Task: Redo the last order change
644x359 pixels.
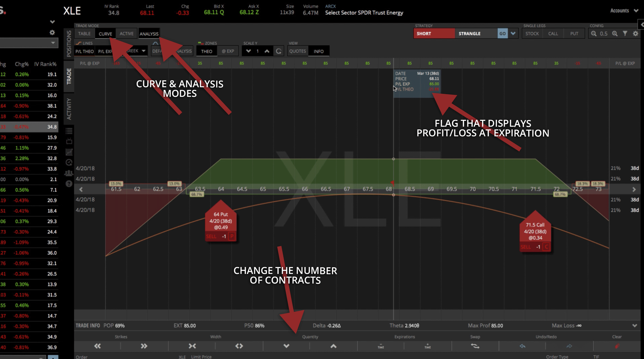Action: point(569,346)
